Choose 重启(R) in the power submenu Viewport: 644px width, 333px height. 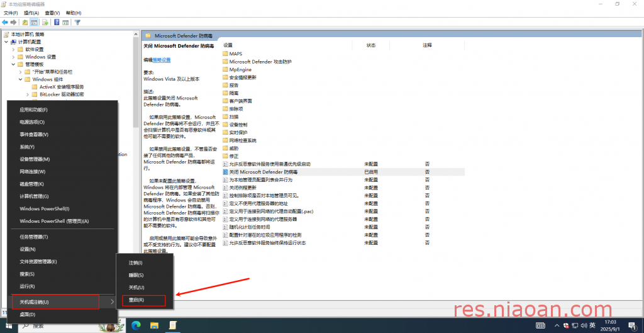[x=144, y=300]
